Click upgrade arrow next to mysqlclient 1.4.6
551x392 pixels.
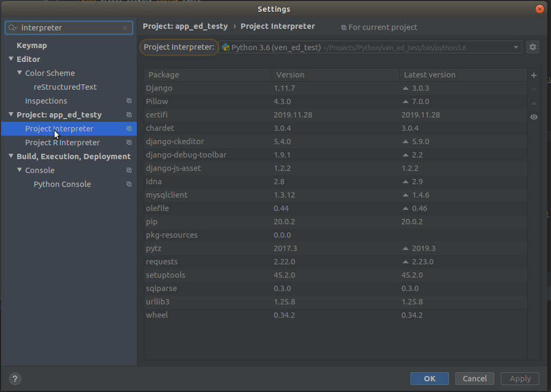pos(406,195)
